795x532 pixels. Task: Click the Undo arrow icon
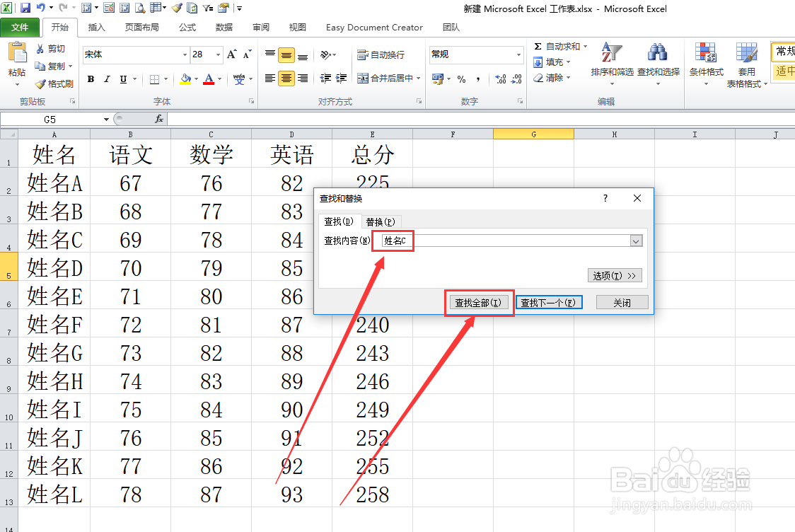pyautogui.click(x=41, y=8)
